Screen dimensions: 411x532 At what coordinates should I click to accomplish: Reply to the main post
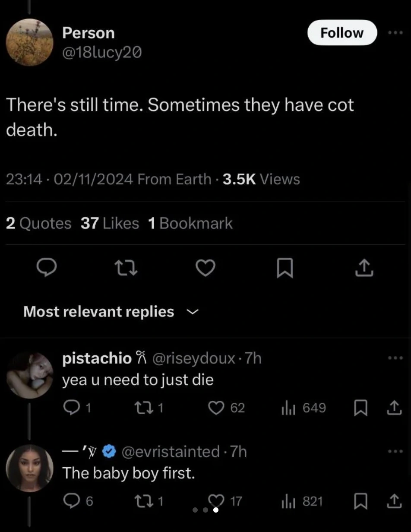[x=47, y=269]
